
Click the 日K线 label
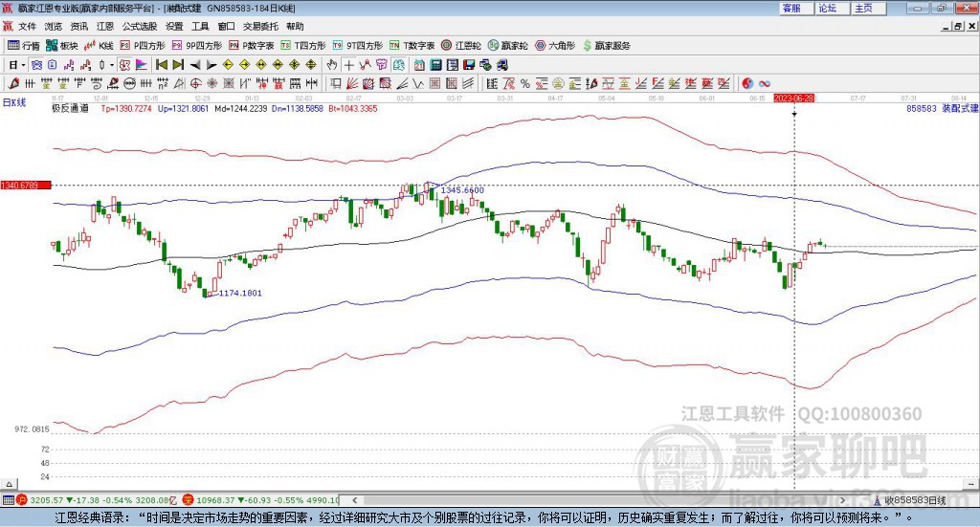tap(14, 102)
